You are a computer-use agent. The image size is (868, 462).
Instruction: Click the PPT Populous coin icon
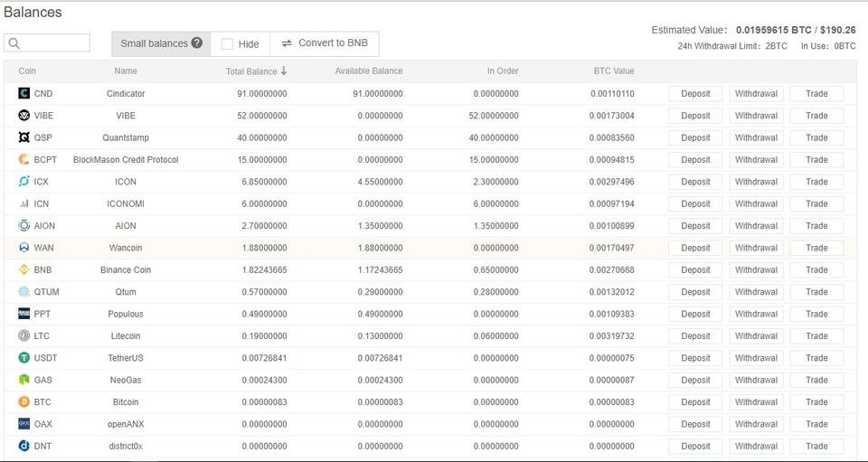[x=24, y=314]
